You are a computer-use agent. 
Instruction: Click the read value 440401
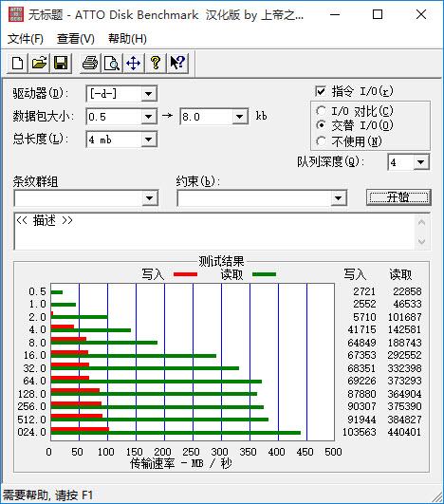[404, 432]
